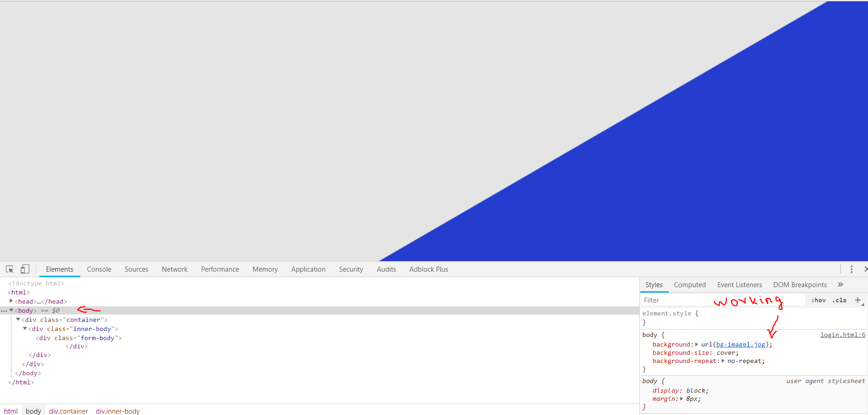Open the Network panel tab
The height and width of the screenshot is (415, 868).
coord(175,269)
